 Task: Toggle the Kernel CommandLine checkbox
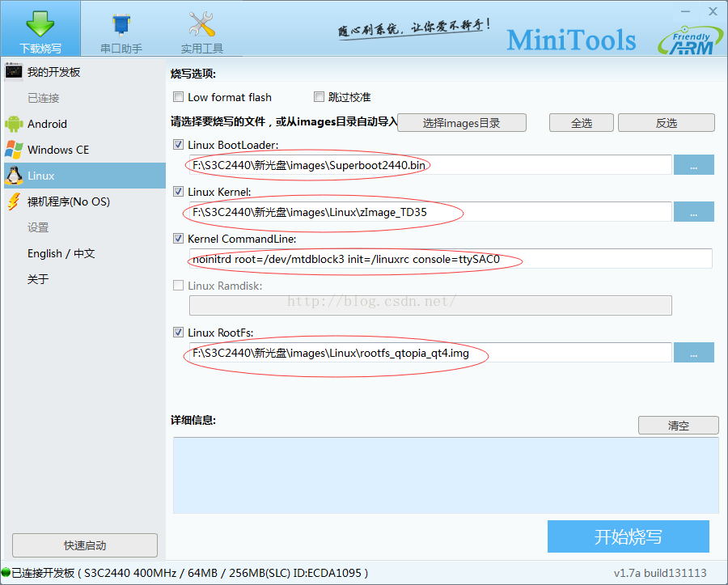[178, 238]
